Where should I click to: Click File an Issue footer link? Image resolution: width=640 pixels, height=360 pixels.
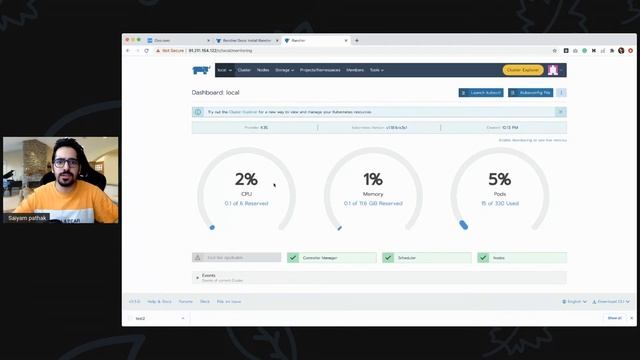tap(229, 301)
